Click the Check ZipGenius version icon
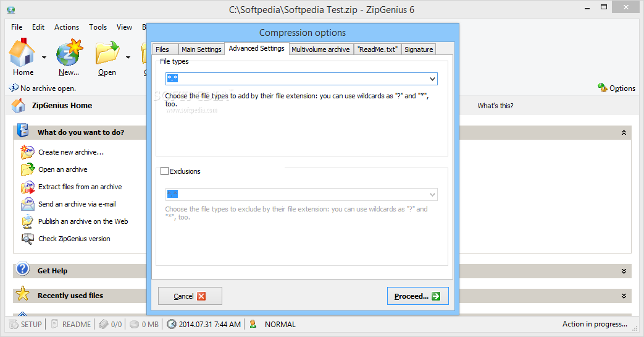The width and height of the screenshot is (644, 337). coord(28,239)
